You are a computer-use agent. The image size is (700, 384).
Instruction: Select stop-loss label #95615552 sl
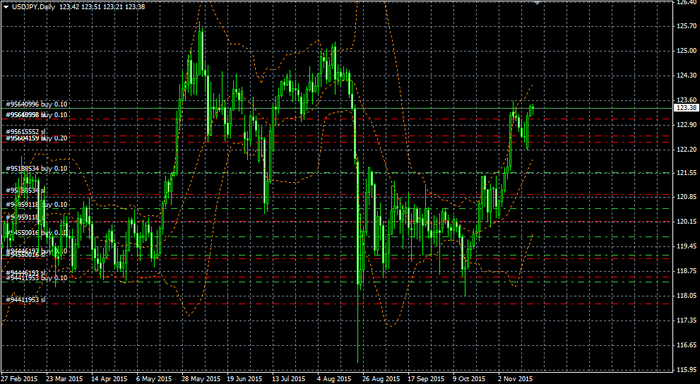point(25,132)
